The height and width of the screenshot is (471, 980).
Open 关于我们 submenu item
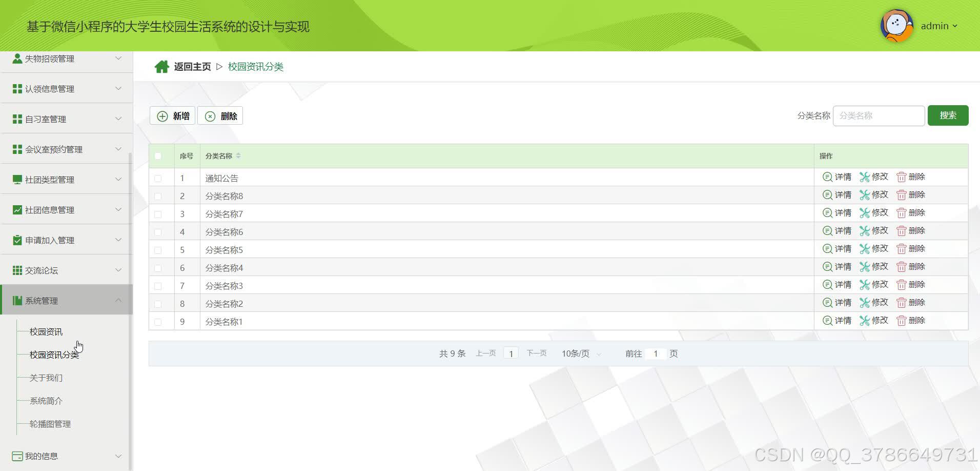[x=46, y=378]
